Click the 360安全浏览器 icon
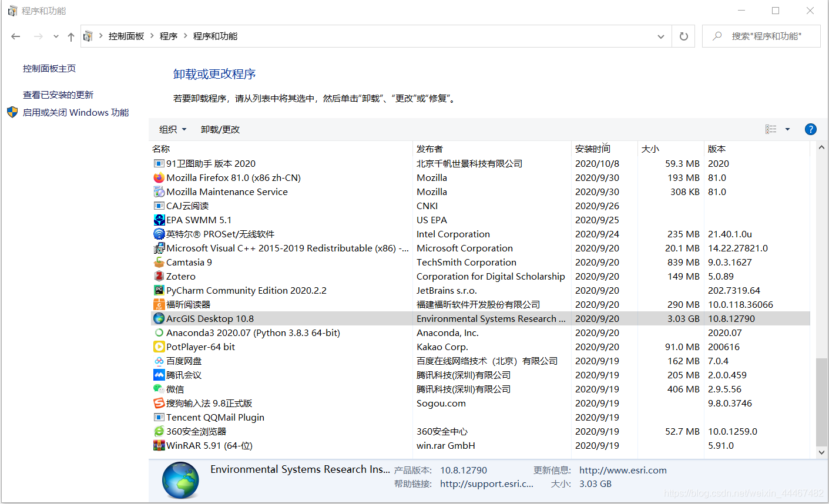Image resolution: width=829 pixels, height=504 pixels. 159,431
